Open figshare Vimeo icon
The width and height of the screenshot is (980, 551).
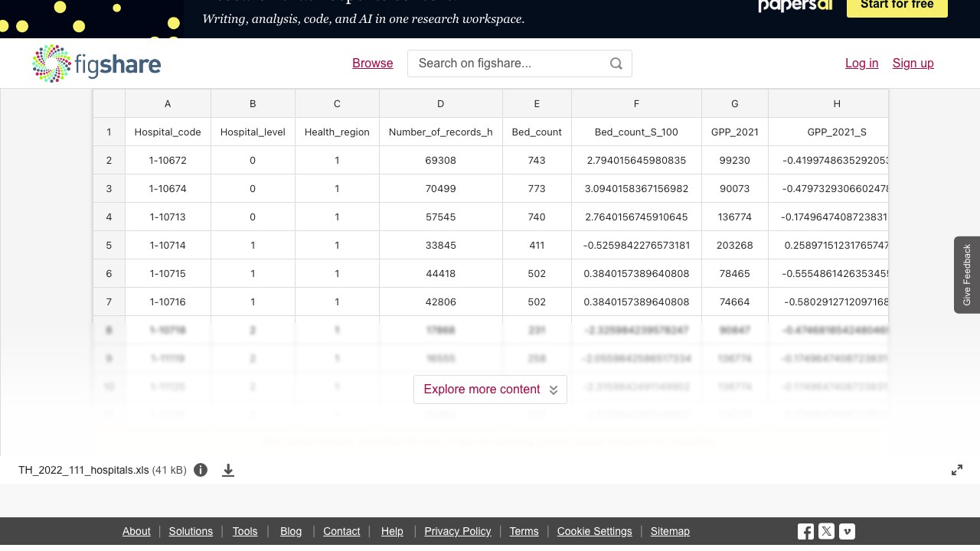point(847,531)
